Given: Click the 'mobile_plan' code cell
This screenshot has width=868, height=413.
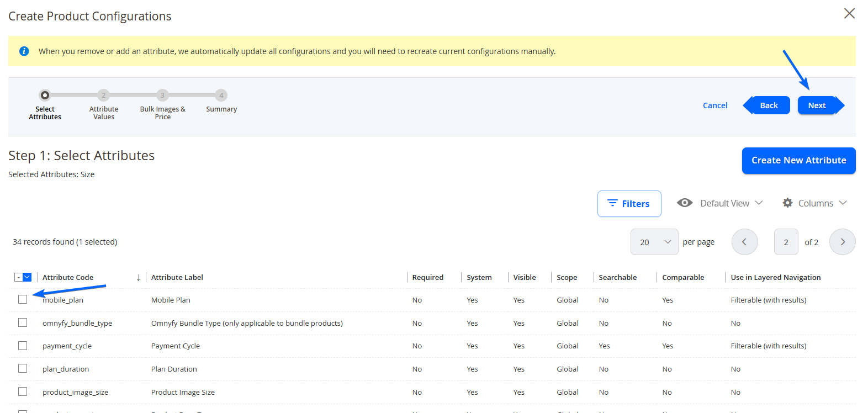Looking at the screenshot, I should 63,300.
